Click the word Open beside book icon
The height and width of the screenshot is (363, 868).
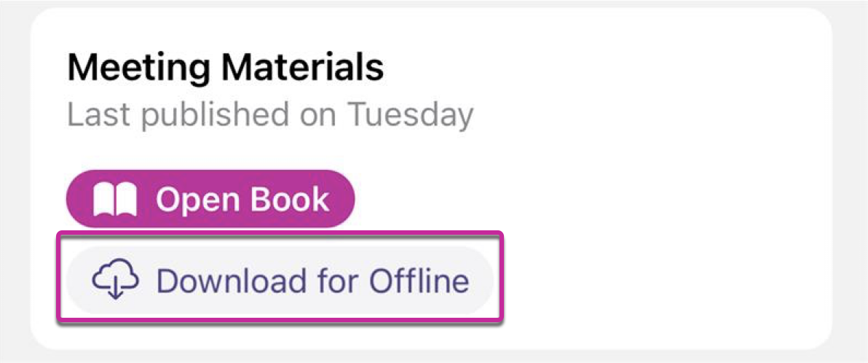[x=195, y=200]
